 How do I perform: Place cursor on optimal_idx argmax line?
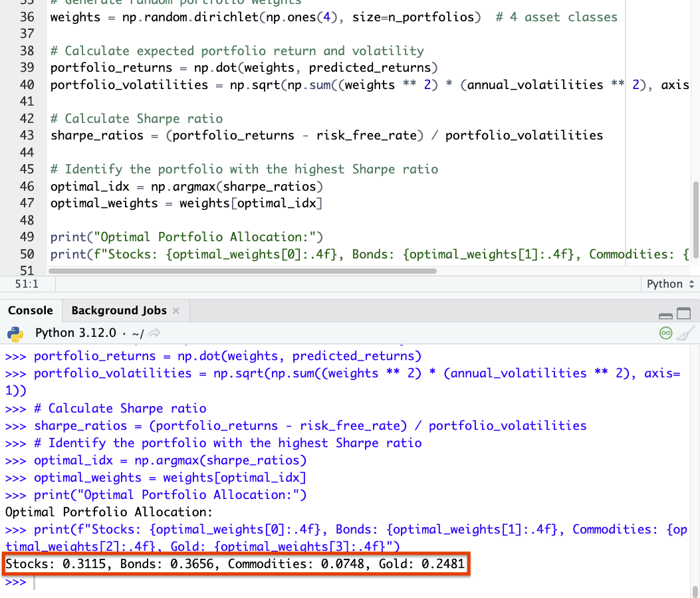[x=187, y=187]
